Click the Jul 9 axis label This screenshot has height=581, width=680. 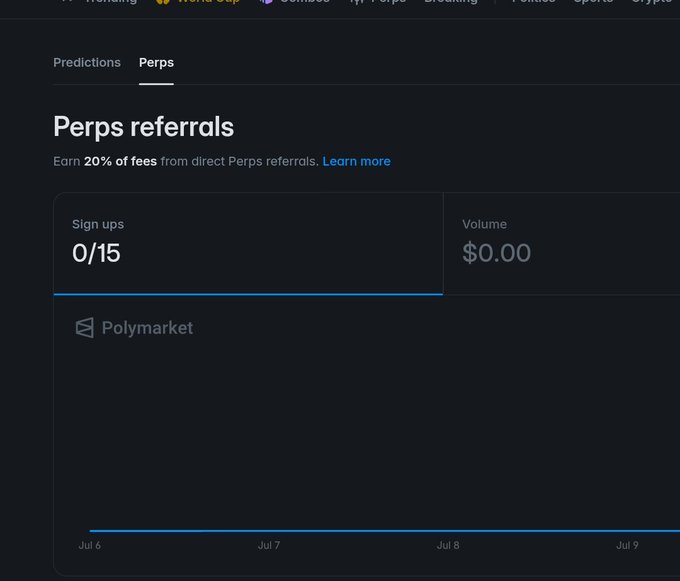click(x=627, y=545)
